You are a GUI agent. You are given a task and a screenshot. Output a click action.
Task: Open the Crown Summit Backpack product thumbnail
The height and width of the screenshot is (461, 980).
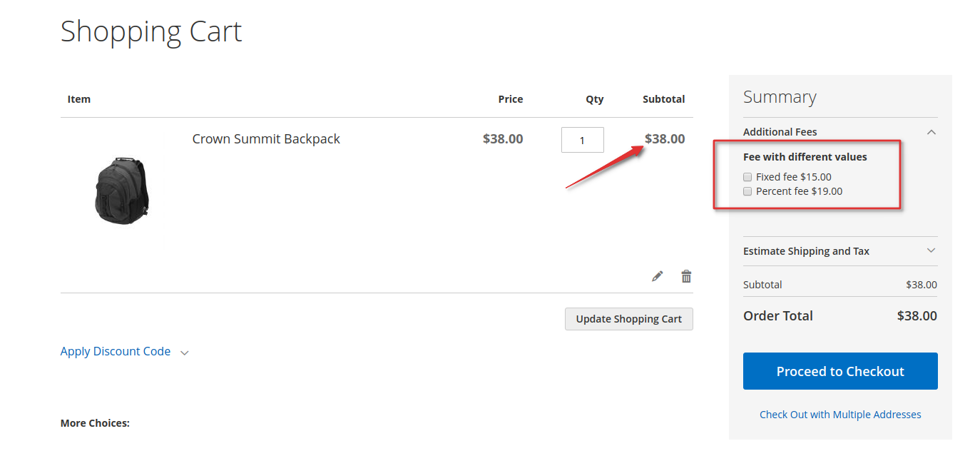pyautogui.click(x=122, y=191)
